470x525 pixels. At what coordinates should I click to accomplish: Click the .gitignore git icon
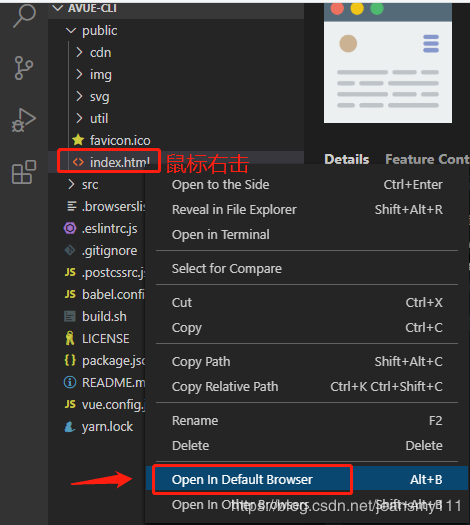tap(70, 250)
